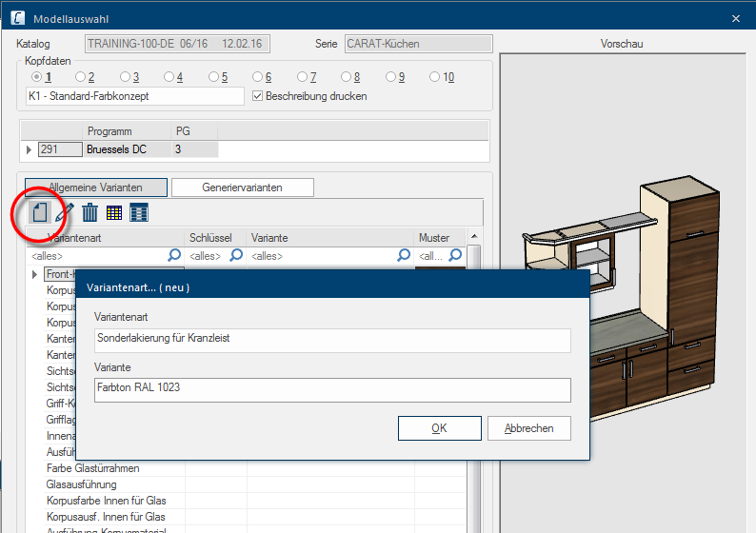Click the PG column header
Viewport: 756px width, 533px height.
194,131
